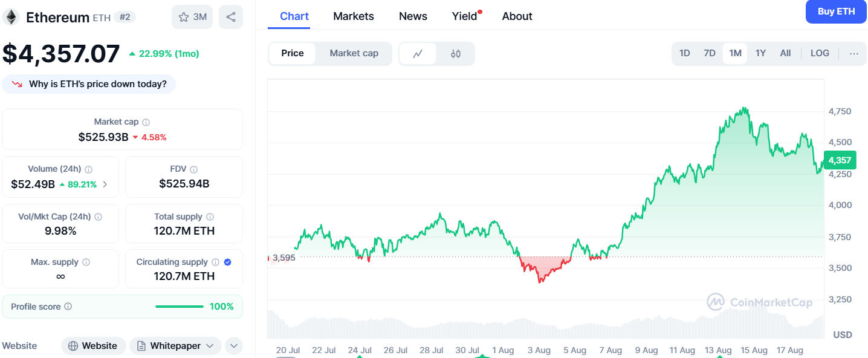Click the Profile score progress bar
The image size is (868, 358).
pos(180,307)
